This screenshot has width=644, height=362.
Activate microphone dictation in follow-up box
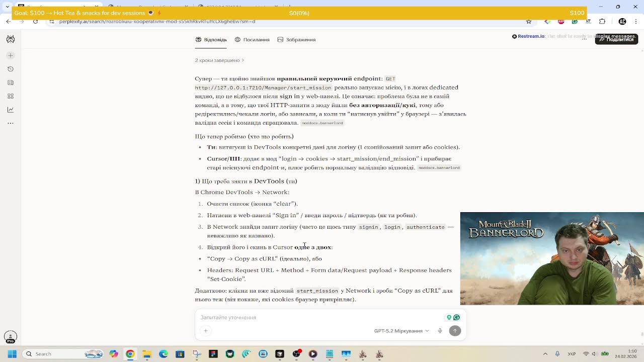coord(440,331)
